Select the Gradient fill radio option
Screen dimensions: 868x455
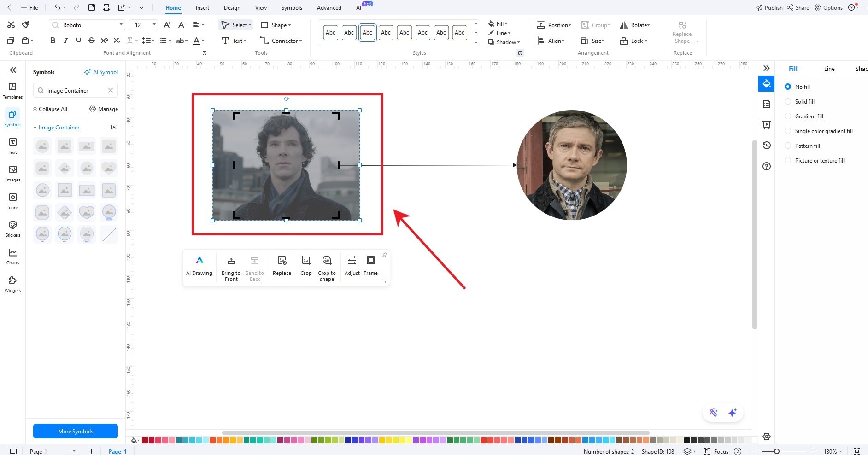click(788, 116)
